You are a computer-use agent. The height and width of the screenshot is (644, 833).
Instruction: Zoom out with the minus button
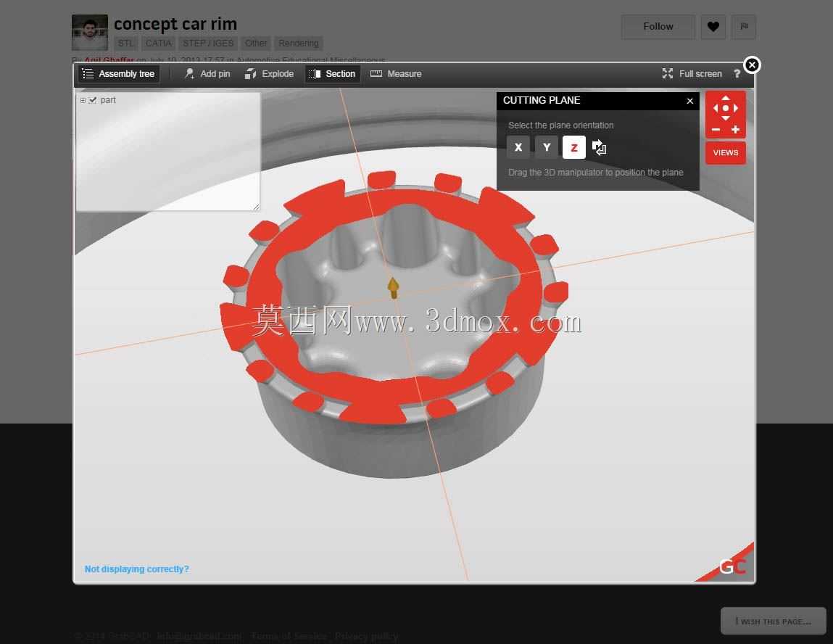click(x=716, y=130)
